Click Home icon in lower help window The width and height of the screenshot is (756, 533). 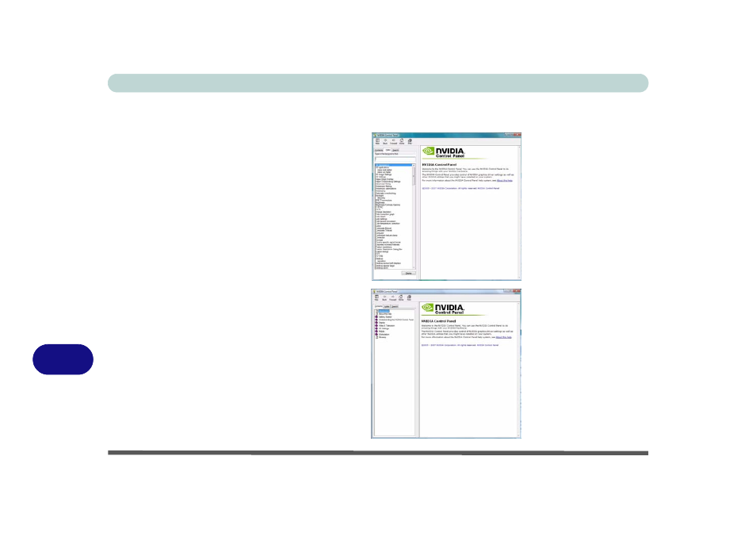click(401, 297)
